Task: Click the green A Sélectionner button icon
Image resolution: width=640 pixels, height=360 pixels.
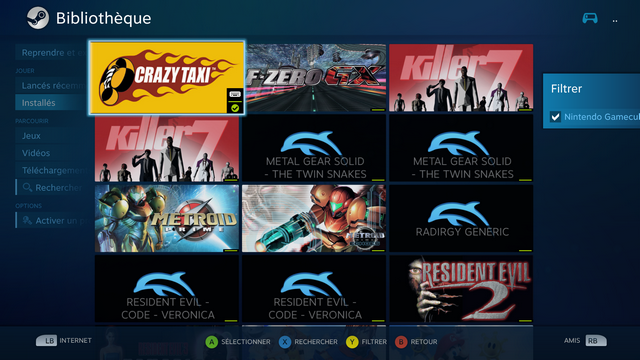Action: click(x=211, y=342)
